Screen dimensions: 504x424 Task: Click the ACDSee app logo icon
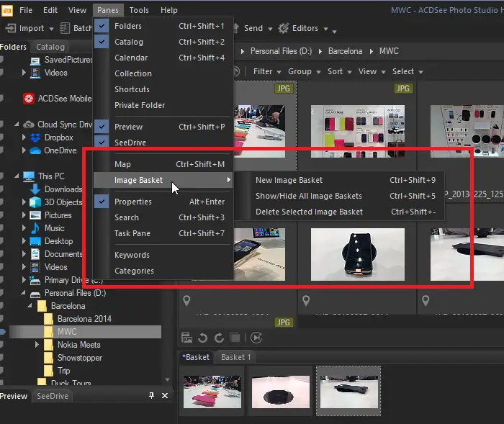(6, 11)
